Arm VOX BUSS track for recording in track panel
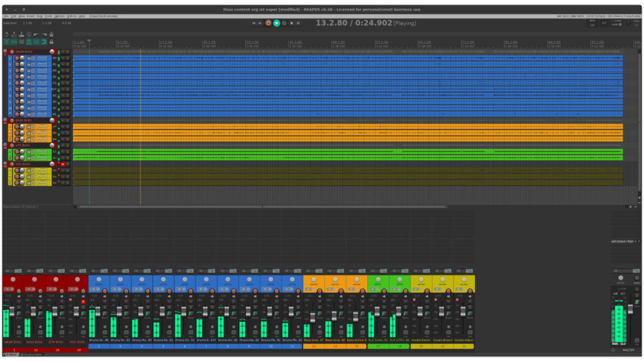644x362 pixels. 12,164
